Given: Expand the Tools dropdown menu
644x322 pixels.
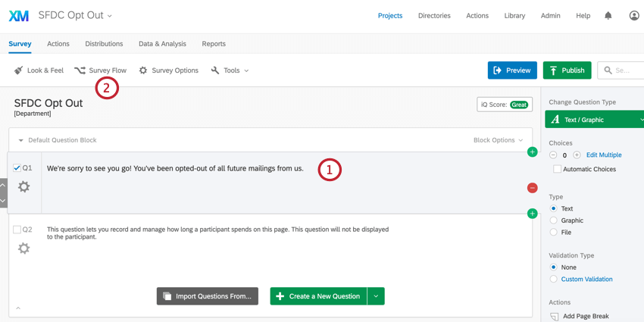Looking at the screenshot, I should (x=230, y=70).
